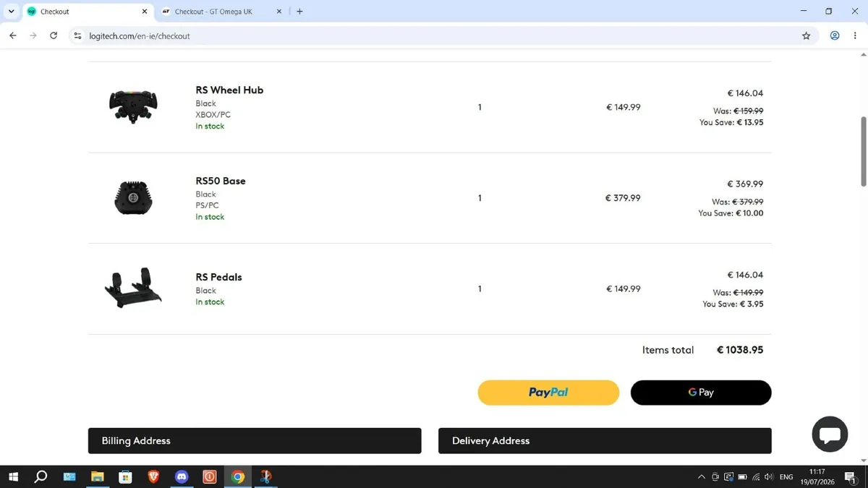View site information icon in address bar
Viewport: 868px width, 488px height.
77,35
